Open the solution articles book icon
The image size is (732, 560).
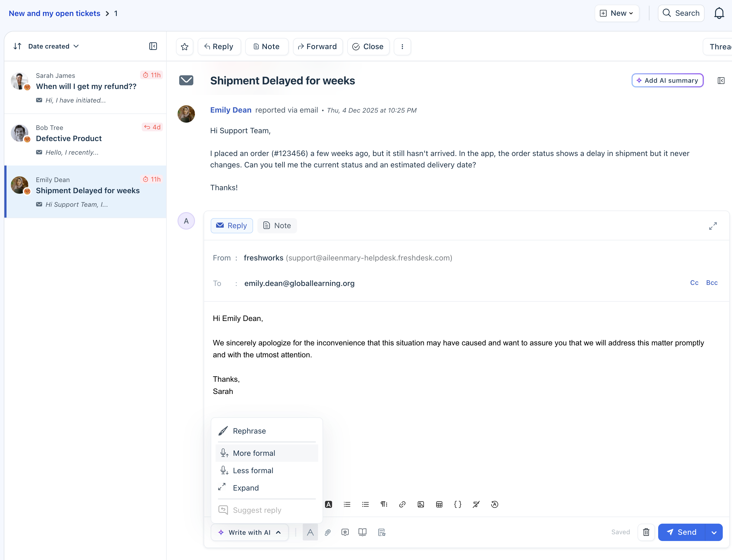pos(362,532)
